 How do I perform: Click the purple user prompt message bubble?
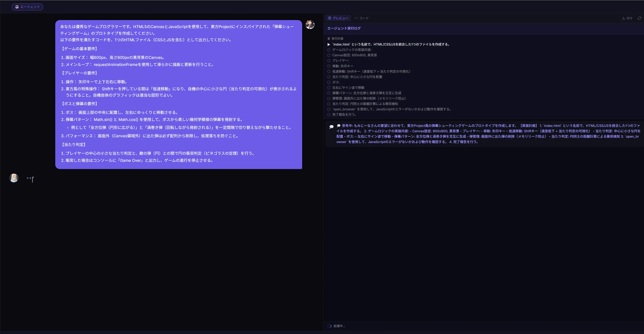pos(178,94)
